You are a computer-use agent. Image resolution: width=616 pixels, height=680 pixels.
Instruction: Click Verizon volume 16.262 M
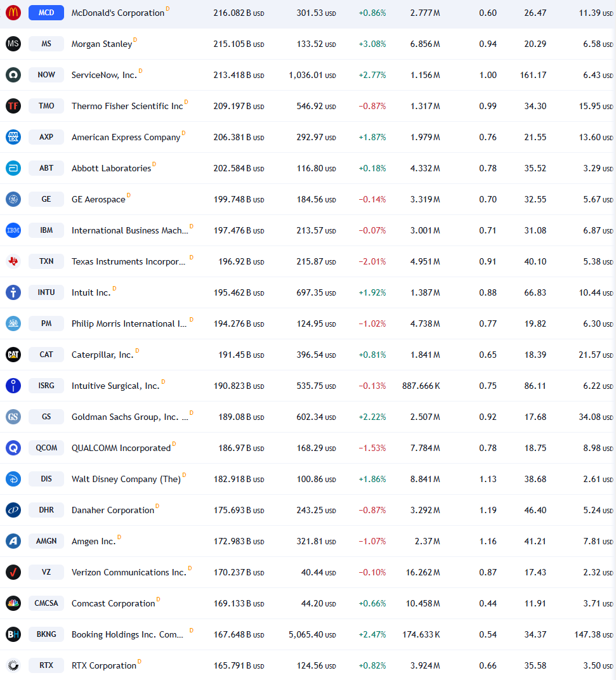[423, 572]
